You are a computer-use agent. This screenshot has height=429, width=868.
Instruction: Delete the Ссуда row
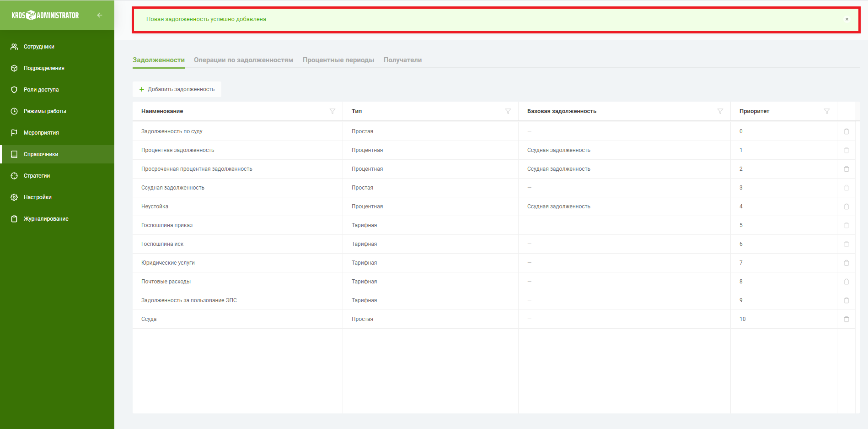[x=847, y=319]
